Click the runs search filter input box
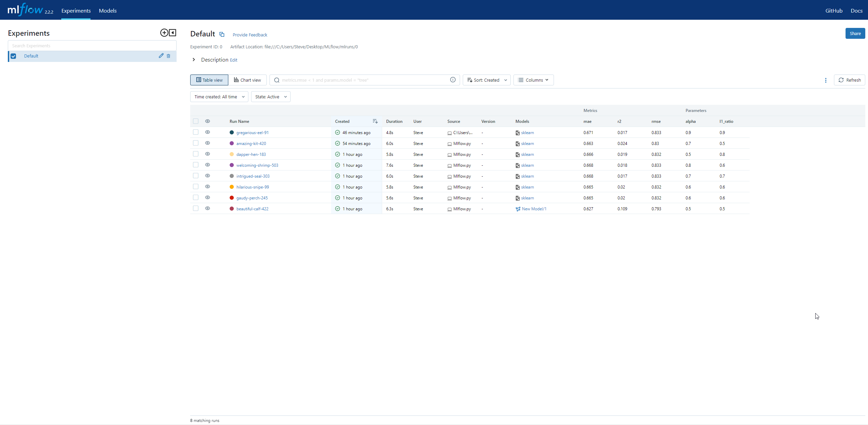This screenshot has width=868, height=425. 364,80
